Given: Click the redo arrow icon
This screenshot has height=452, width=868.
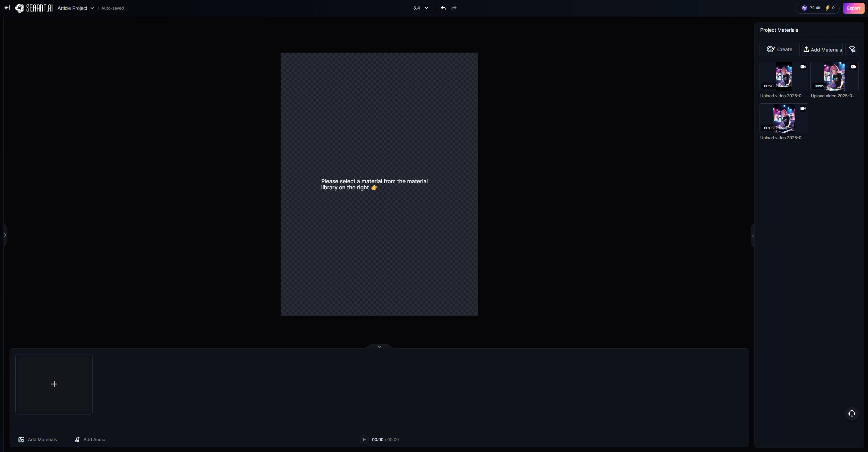Looking at the screenshot, I should click(x=454, y=8).
